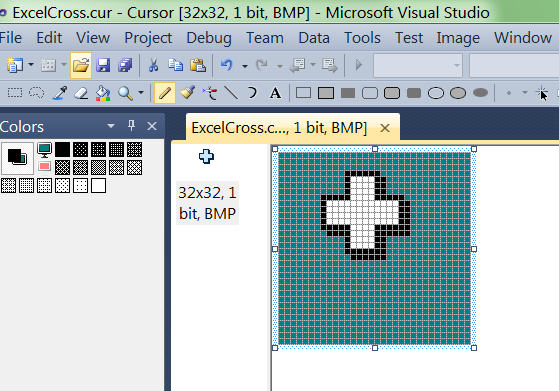Click the Copy icon

coord(175,65)
